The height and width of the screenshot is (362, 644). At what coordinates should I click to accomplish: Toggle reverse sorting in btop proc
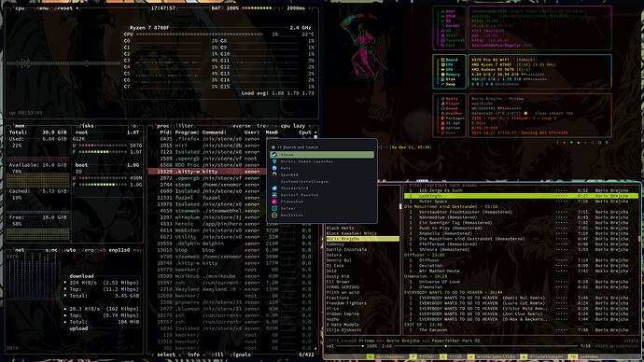tap(241, 126)
